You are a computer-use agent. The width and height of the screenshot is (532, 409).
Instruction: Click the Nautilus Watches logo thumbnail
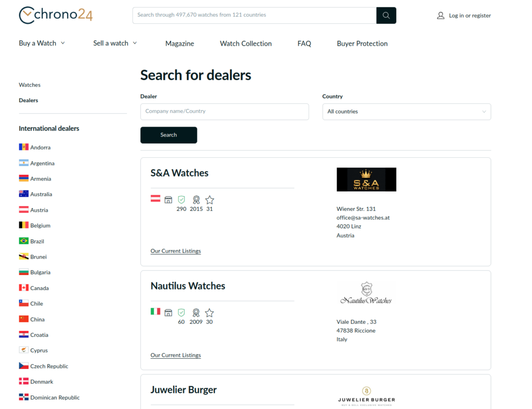(366, 293)
